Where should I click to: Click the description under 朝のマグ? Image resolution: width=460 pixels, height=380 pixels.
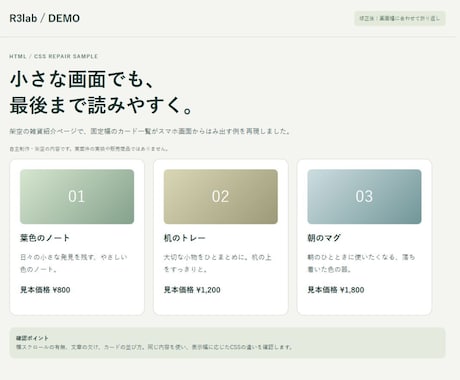[361, 263]
